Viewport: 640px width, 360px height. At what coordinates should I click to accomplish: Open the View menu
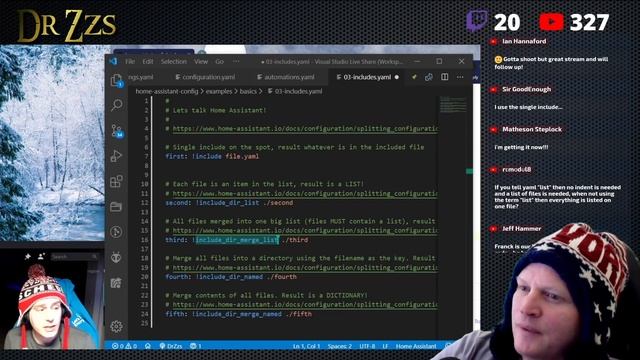[x=201, y=62]
